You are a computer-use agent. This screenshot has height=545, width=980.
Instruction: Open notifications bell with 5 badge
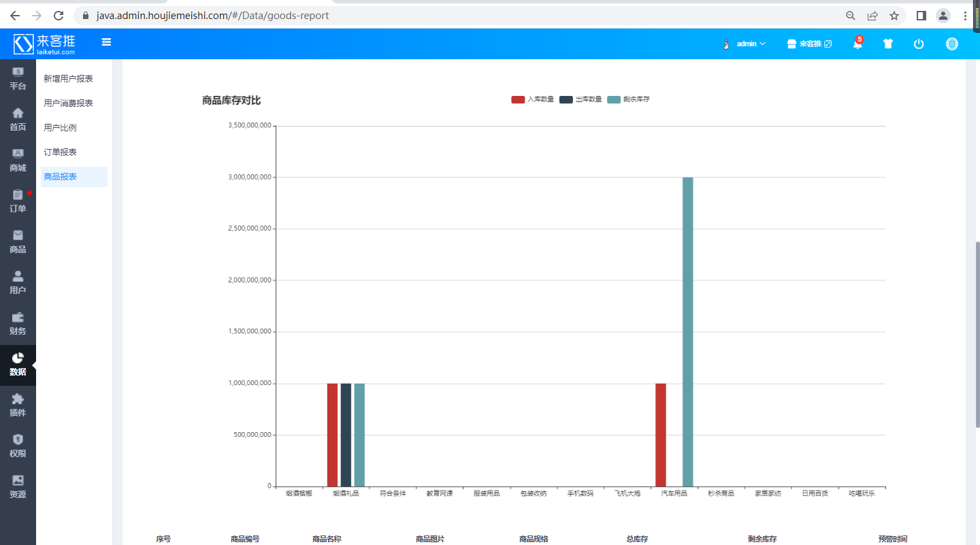[x=857, y=44]
